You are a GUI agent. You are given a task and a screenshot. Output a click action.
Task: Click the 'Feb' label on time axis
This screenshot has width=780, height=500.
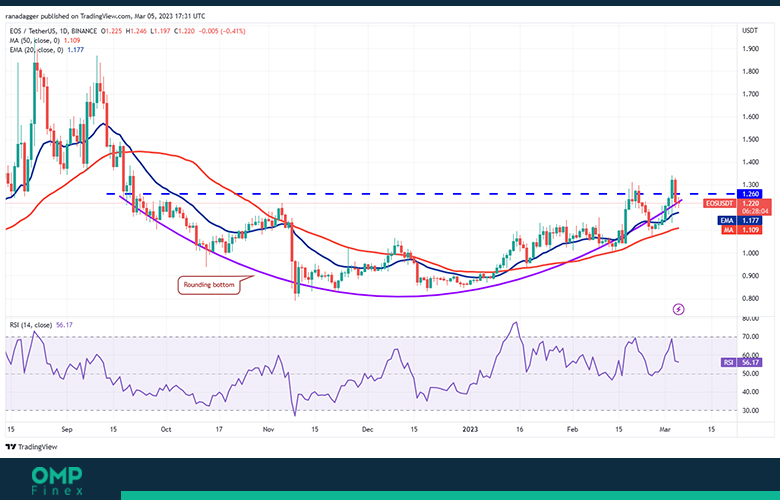point(573,429)
